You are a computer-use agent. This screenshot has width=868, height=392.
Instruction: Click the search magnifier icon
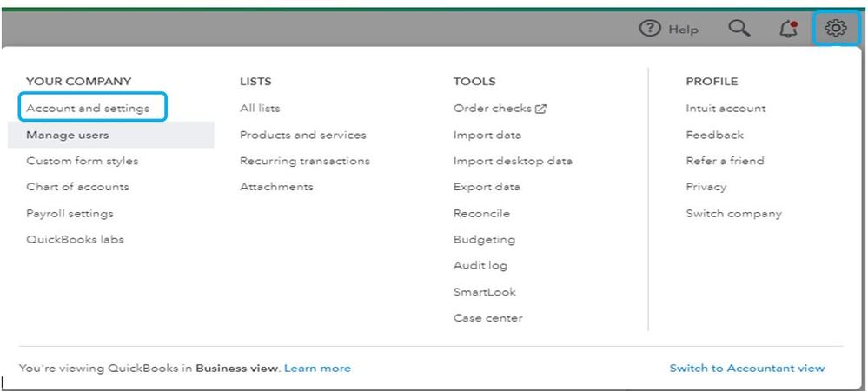click(739, 28)
